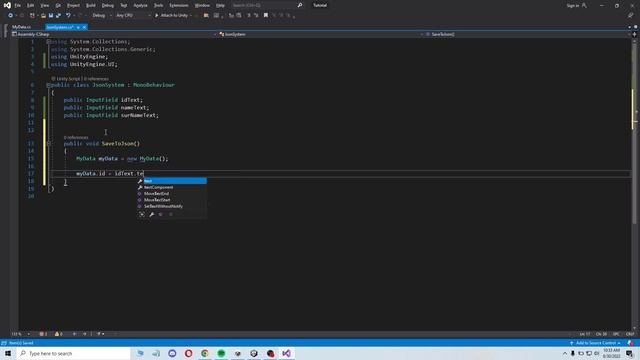Open the Windows Action Center notifications

(630, 353)
